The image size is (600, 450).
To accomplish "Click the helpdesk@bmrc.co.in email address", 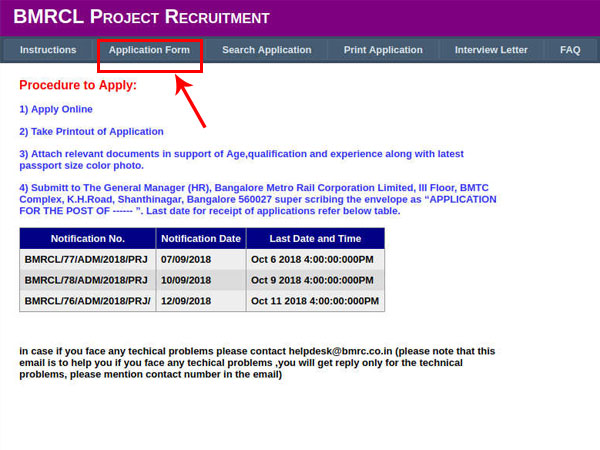I will [340, 351].
